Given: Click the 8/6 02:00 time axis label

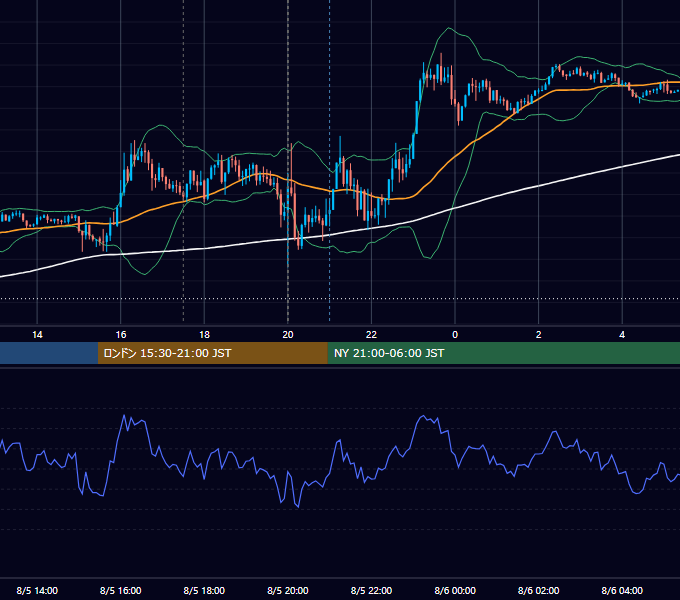Looking at the screenshot, I should point(539,590).
